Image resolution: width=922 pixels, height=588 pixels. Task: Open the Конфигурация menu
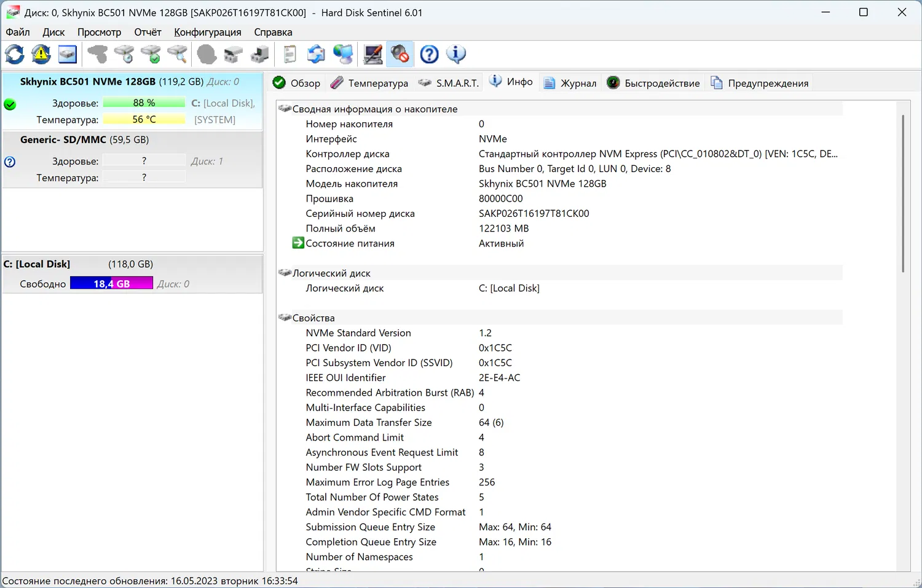[208, 32]
